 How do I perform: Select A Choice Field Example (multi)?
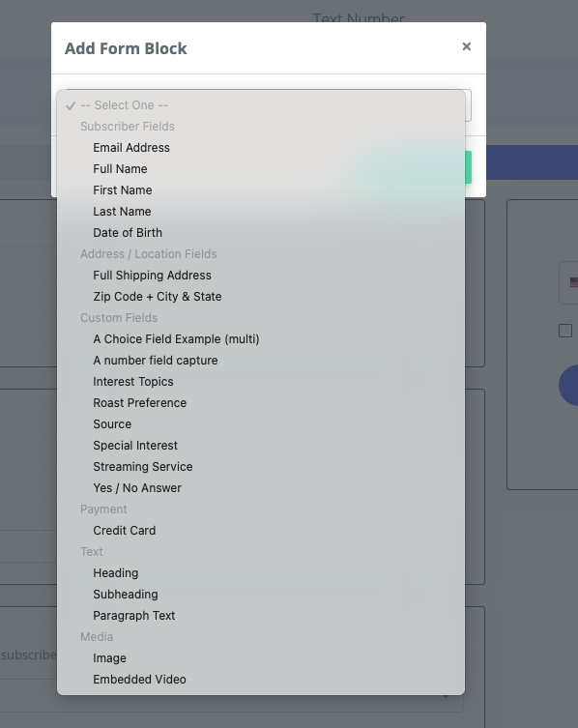261,339
